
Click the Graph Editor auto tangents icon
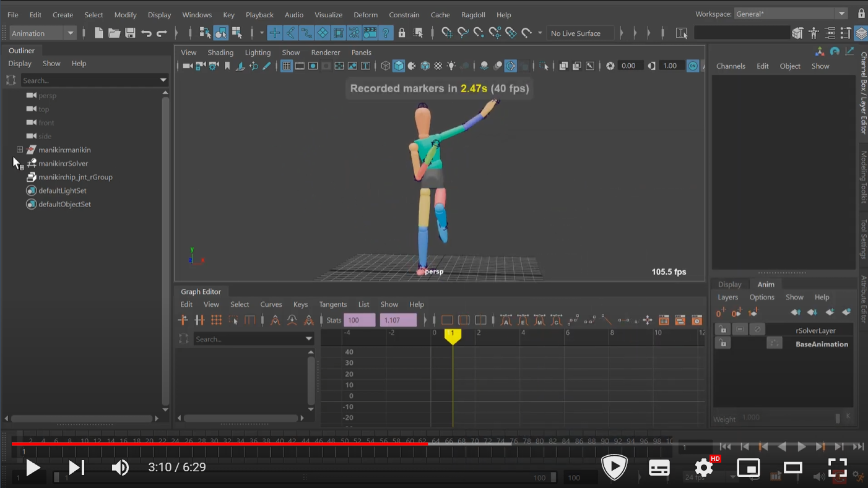pos(506,320)
